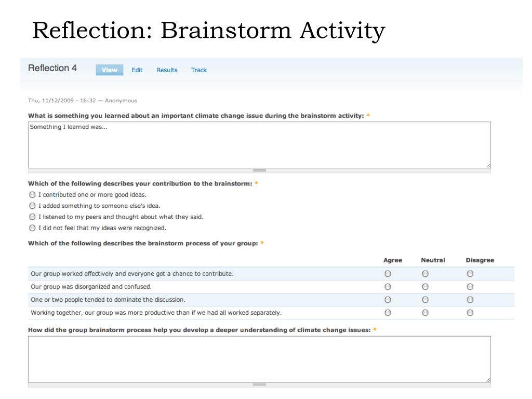Mark Disagree for 'Working together' more productive row

[x=470, y=312]
